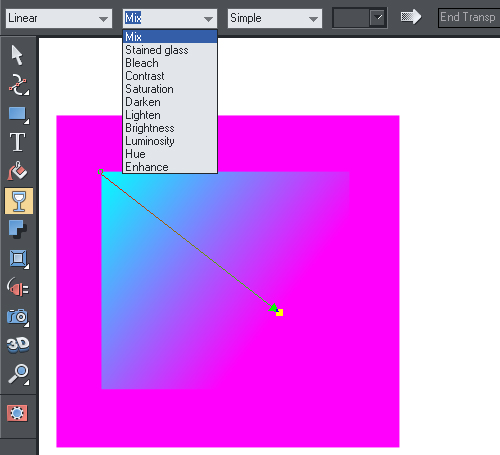Open the Photo camera tool
500x455 pixels.
coord(17,317)
